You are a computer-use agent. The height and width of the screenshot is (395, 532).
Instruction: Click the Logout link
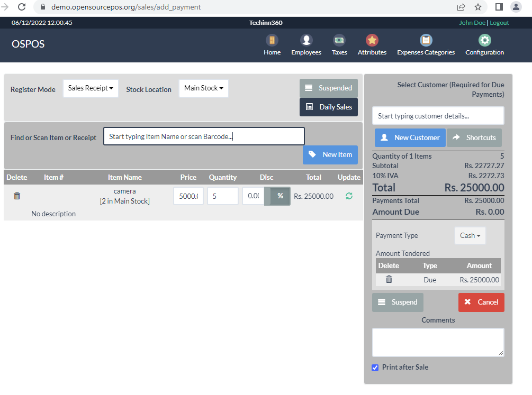499,22
